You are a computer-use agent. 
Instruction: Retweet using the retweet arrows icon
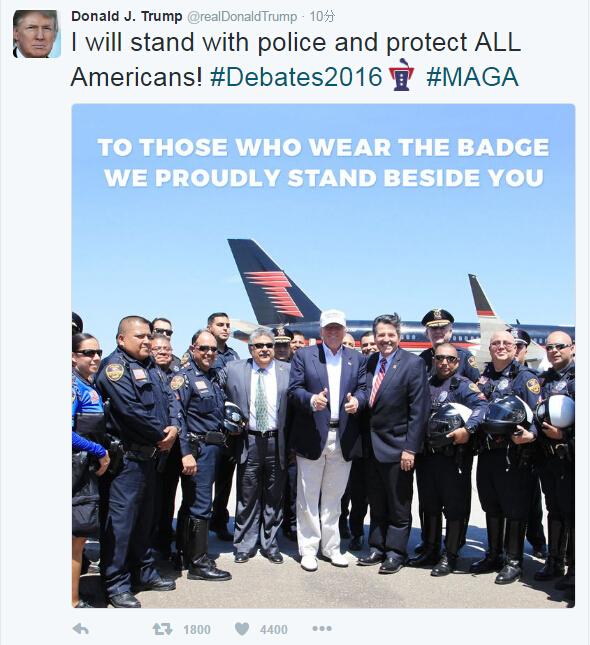[x=162, y=629]
